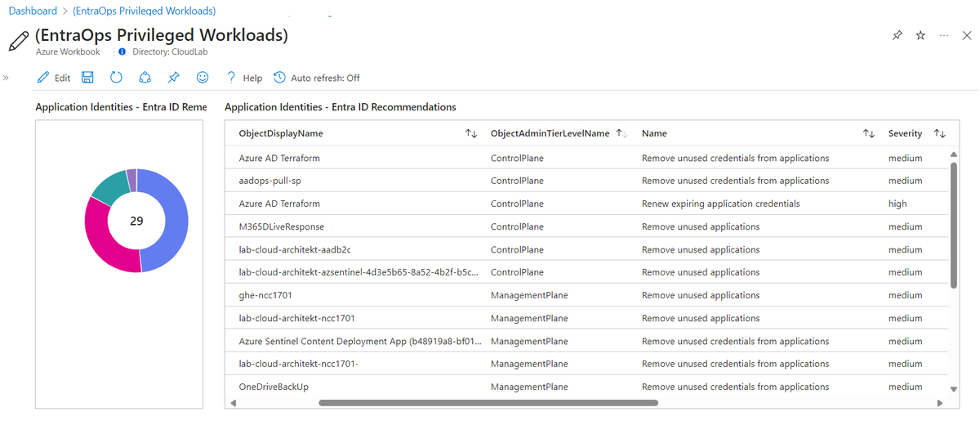The width and height of the screenshot is (980, 421).
Task: Sort by ObjectAdminTierLevelName column arrows
Action: [x=621, y=133]
